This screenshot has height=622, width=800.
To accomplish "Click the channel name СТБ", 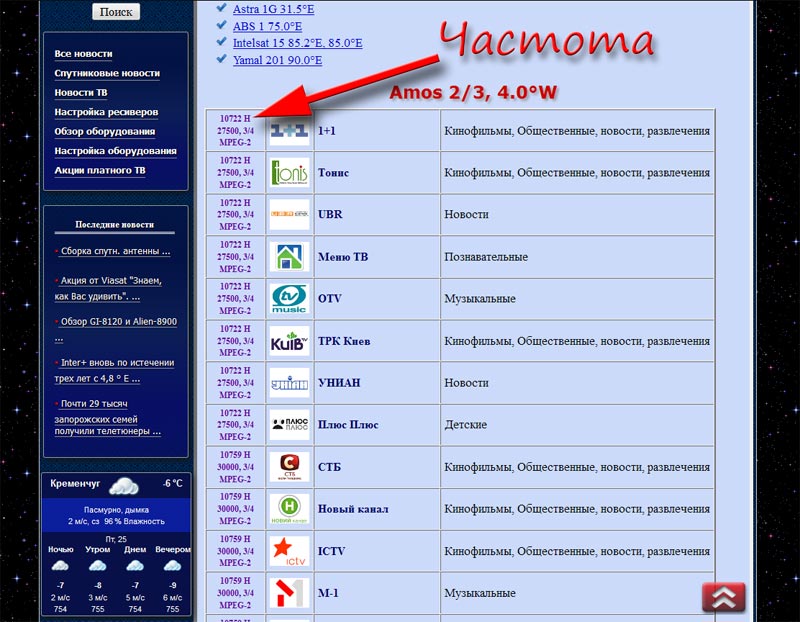I will point(329,467).
